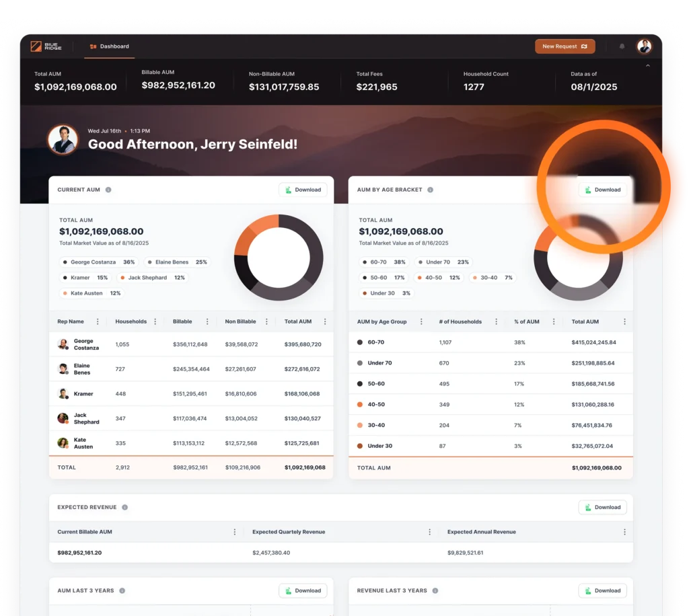Viewport: 689px width, 616px height.
Task: Open the % of AUM column menu
Action: click(554, 321)
